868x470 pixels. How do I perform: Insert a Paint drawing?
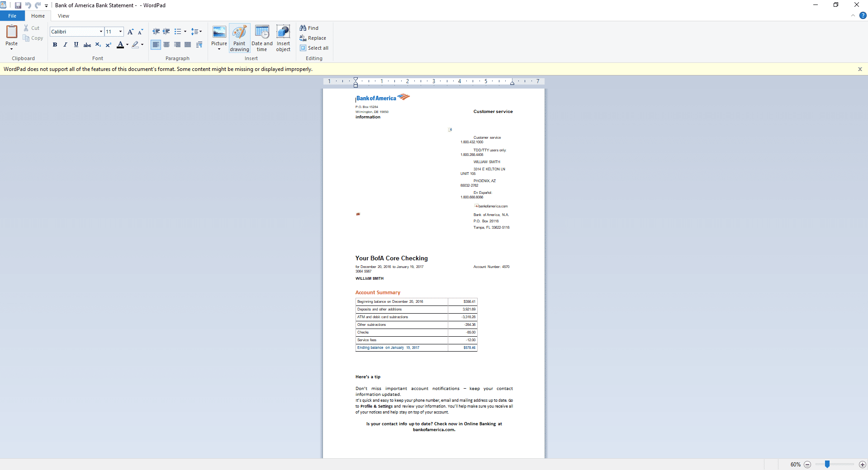coord(239,38)
